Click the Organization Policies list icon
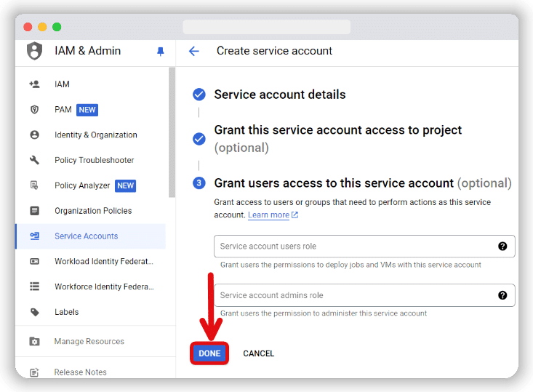The height and width of the screenshot is (392, 533). (34, 210)
